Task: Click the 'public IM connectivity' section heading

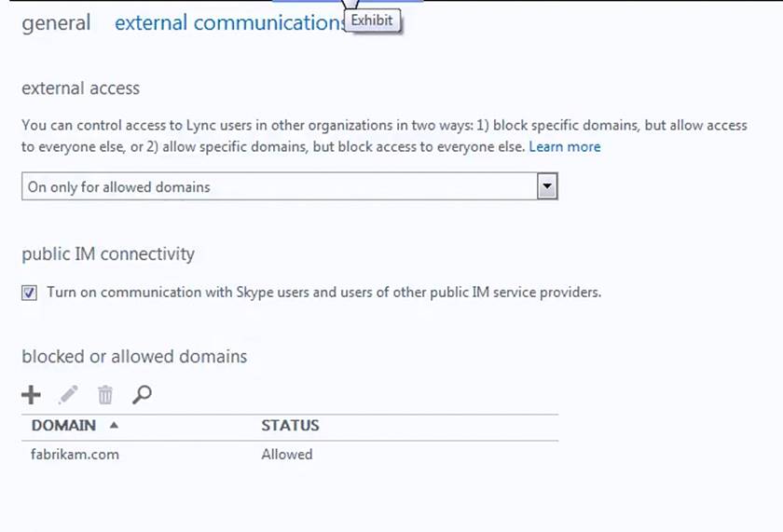Action: (108, 254)
